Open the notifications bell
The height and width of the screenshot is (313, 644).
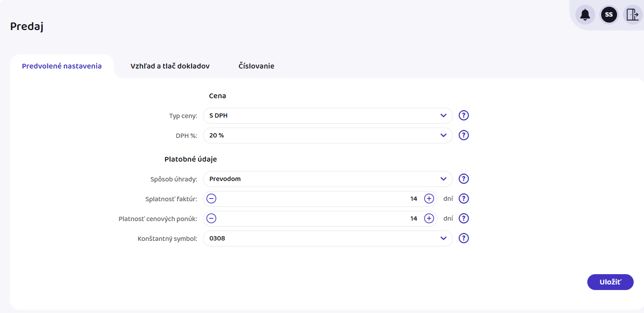(585, 15)
